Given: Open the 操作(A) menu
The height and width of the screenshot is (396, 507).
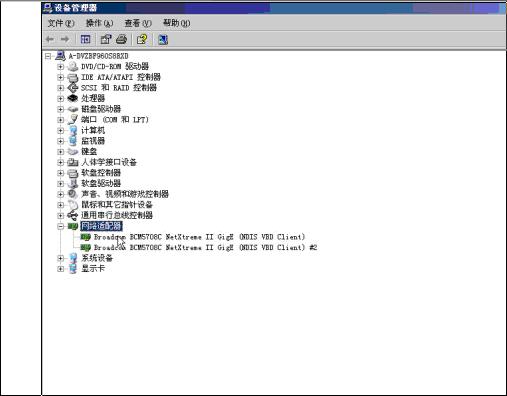Looking at the screenshot, I should coord(99,23).
